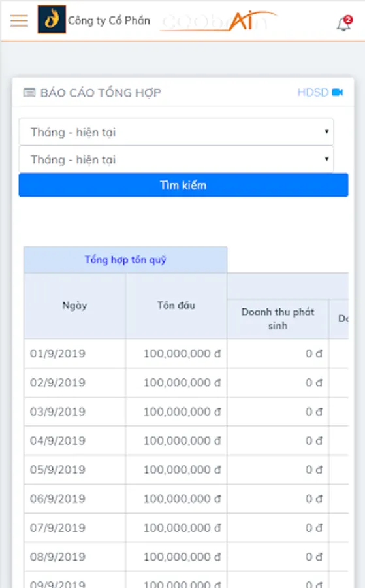
Task: Click the flame company logo
Action: 52,20
